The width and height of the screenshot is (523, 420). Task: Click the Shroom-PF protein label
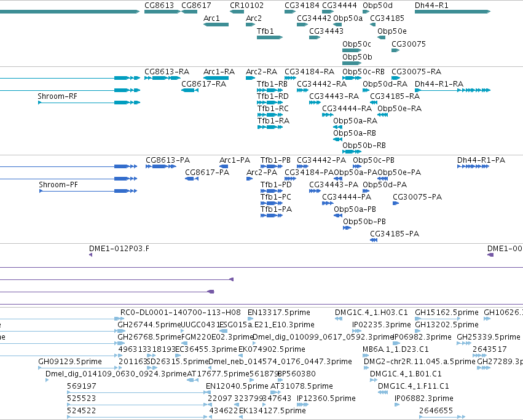[x=58, y=185]
